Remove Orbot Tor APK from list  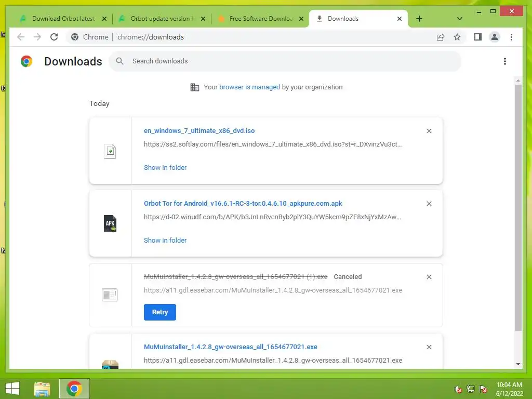429,204
